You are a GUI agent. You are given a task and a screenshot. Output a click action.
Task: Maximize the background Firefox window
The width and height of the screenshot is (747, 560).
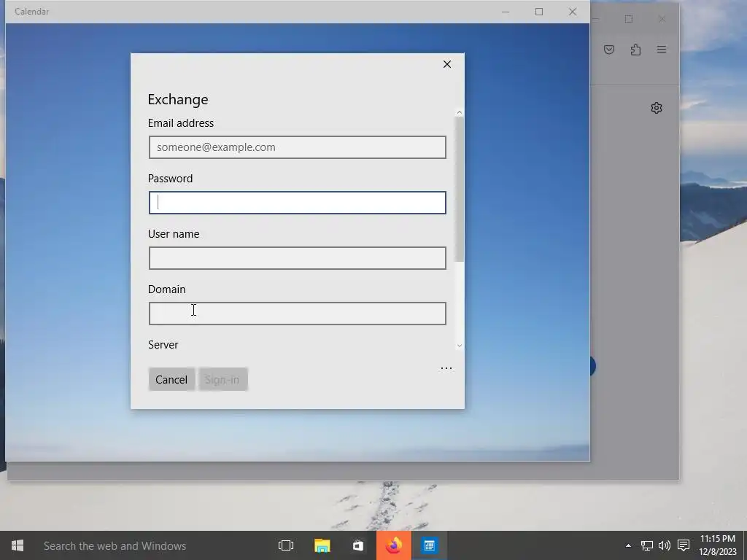tap(629, 19)
